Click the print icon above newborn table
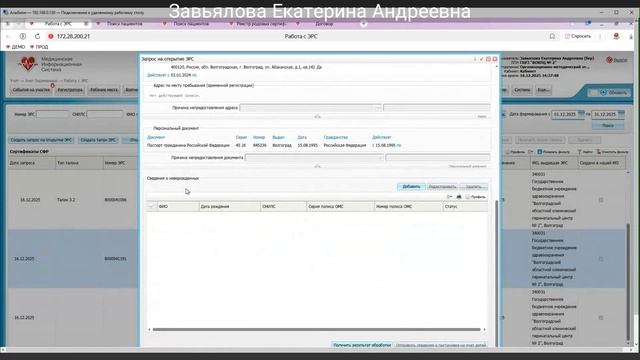Screen dimensions: 640x360 coord(459,197)
